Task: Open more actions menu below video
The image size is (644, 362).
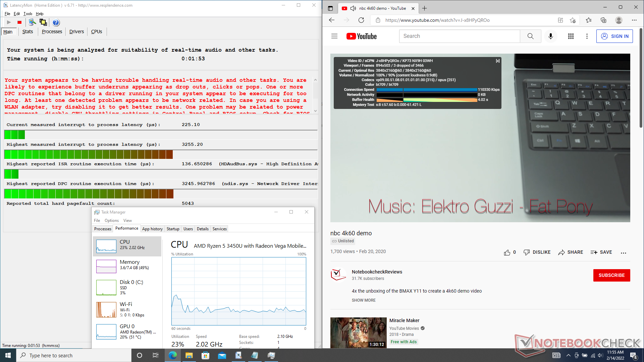Action: (x=624, y=253)
